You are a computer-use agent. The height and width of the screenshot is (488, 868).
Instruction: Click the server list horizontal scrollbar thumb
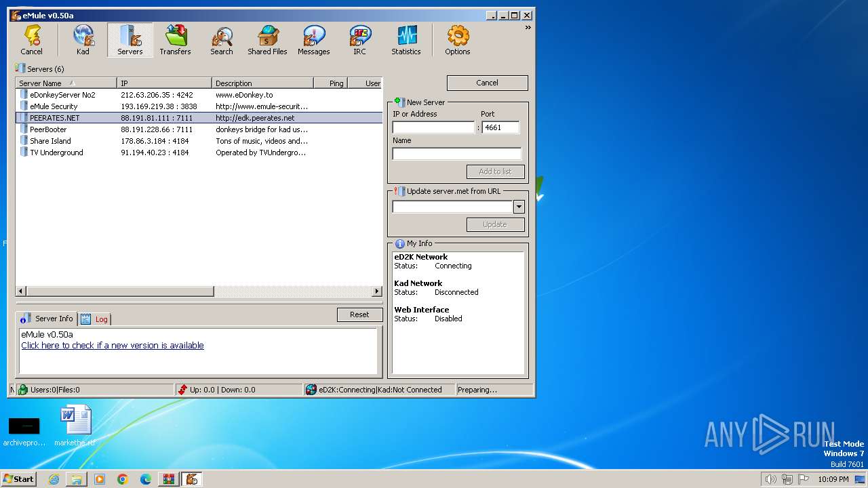[x=120, y=291]
